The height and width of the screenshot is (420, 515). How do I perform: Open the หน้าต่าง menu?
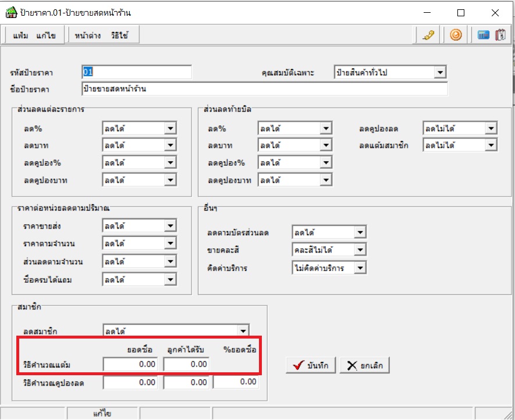[x=87, y=35]
